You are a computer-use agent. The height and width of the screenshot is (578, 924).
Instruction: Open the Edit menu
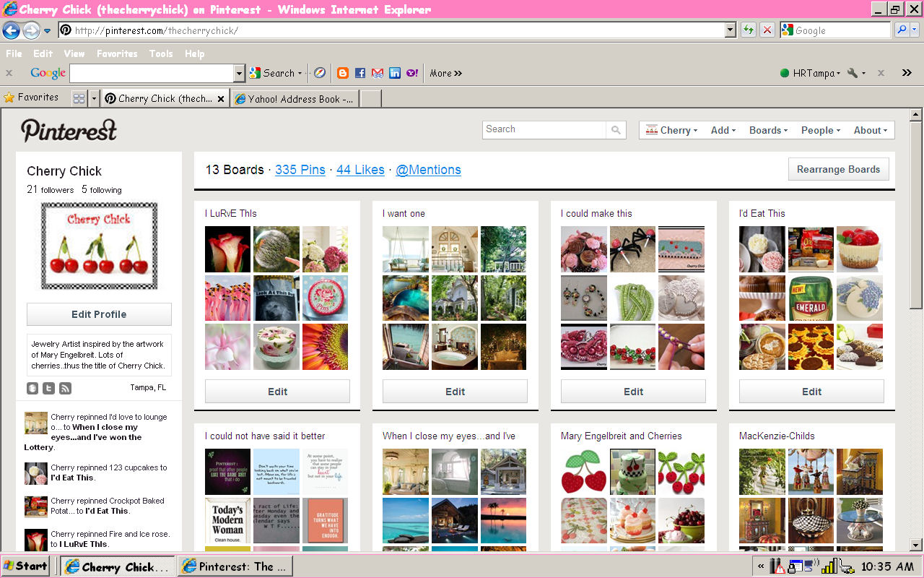[43, 53]
